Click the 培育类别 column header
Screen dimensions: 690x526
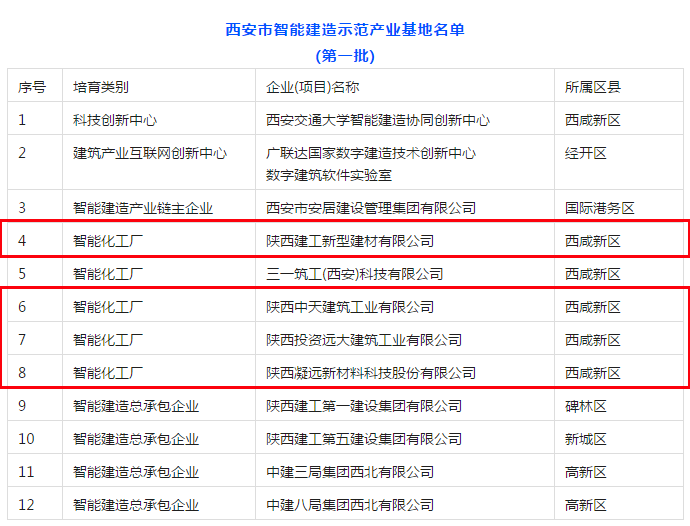coord(101,87)
